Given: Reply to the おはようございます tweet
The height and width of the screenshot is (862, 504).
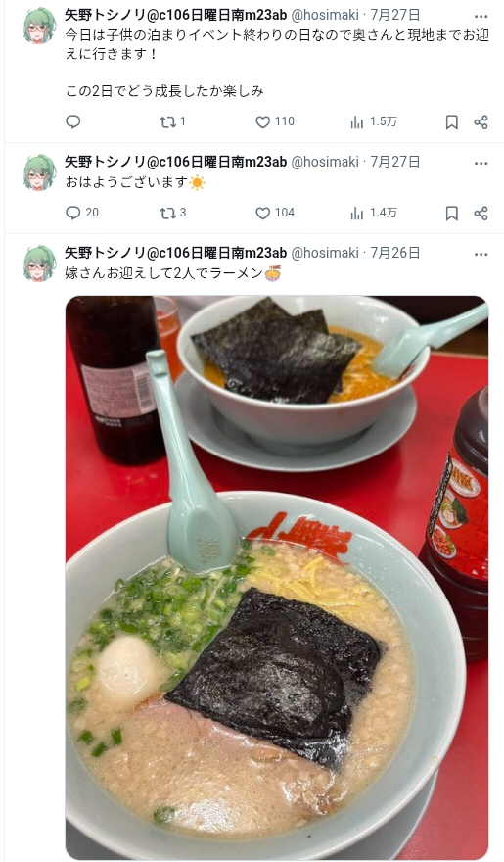Looking at the screenshot, I should 82,213.
